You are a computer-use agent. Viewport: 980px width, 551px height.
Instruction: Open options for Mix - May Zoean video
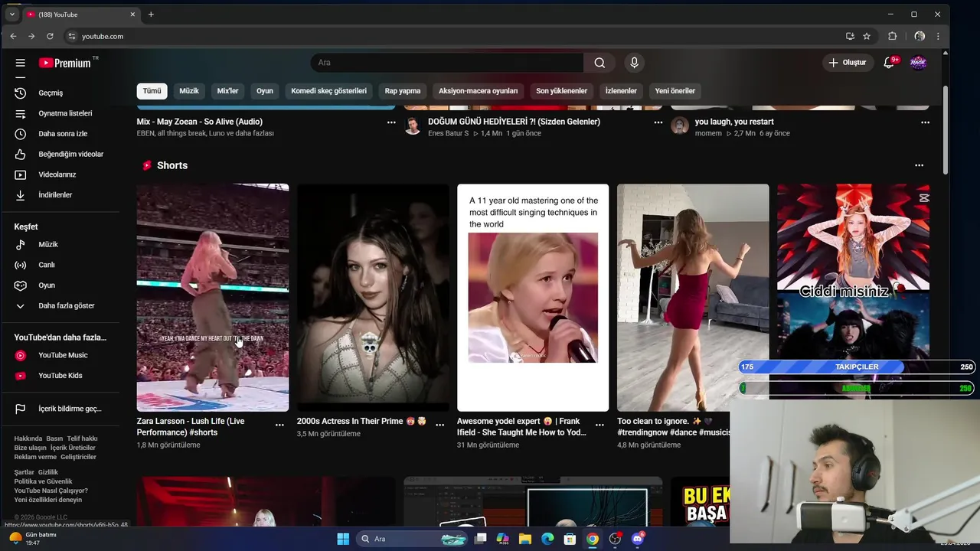tap(391, 122)
